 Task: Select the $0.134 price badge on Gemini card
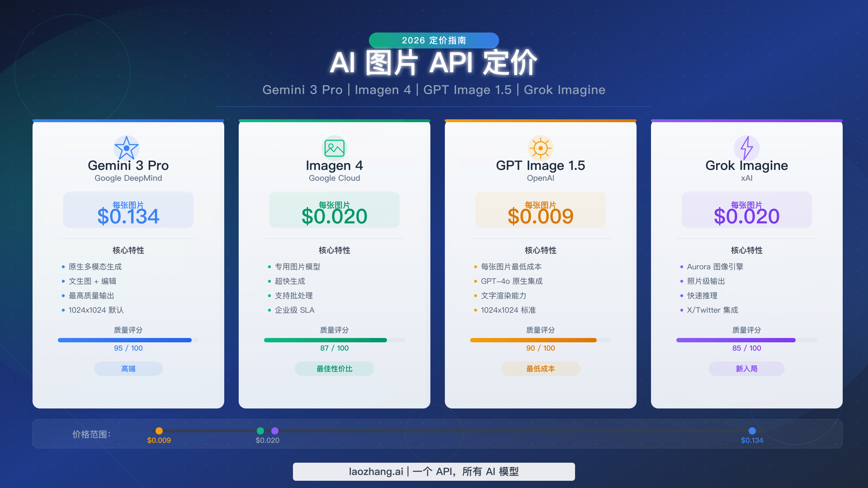128,210
